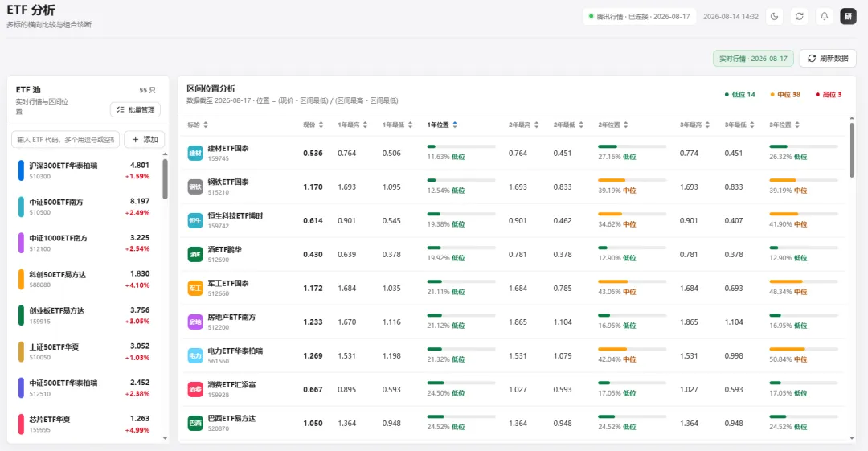Click the 添加 button
Viewport: 868px width, 451px height.
[145, 140]
